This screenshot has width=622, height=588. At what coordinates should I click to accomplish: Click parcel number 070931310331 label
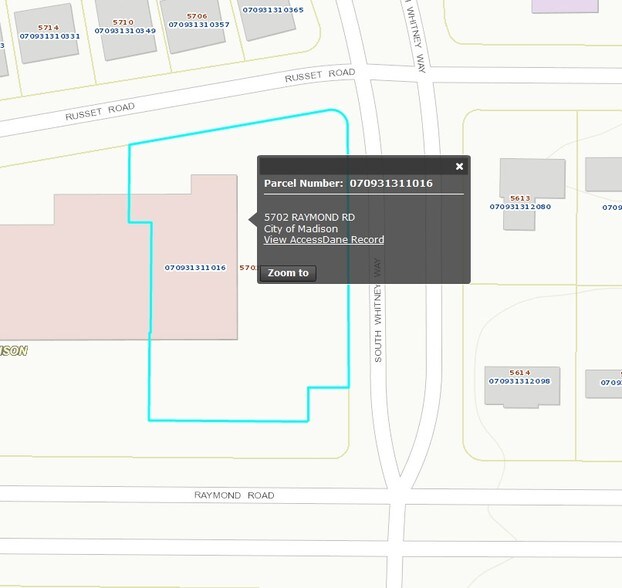pos(50,36)
